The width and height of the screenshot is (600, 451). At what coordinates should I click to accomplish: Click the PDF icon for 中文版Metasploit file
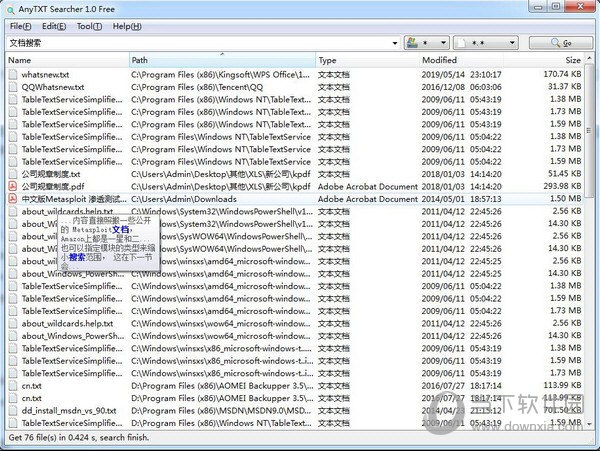point(13,199)
